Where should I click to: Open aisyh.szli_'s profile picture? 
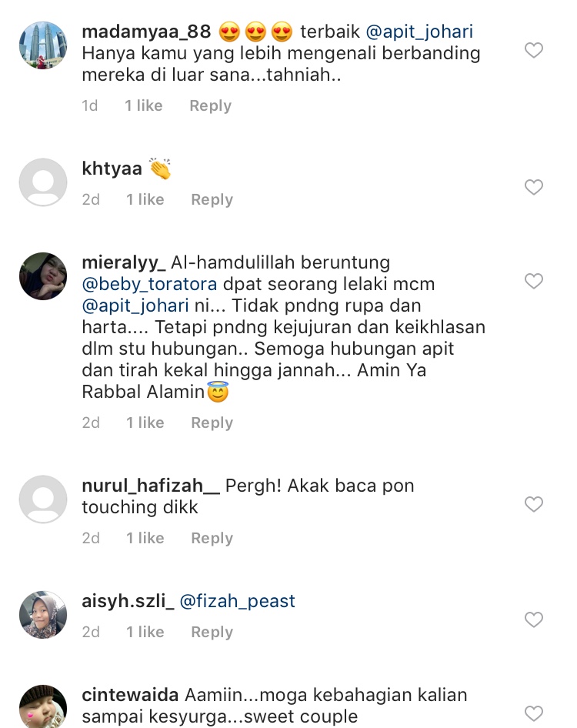pos(43,615)
